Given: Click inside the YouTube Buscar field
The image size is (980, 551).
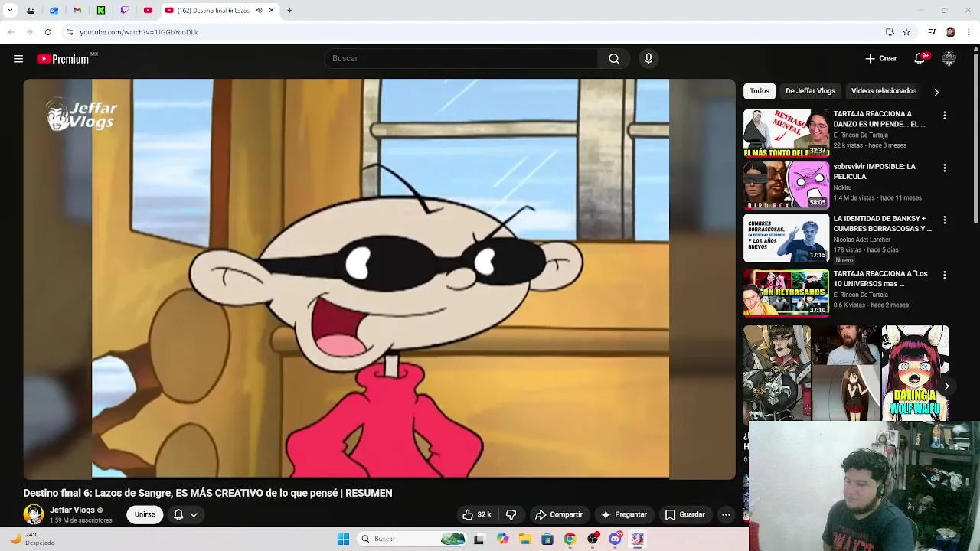Looking at the screenshot, I should pos(461,59).
